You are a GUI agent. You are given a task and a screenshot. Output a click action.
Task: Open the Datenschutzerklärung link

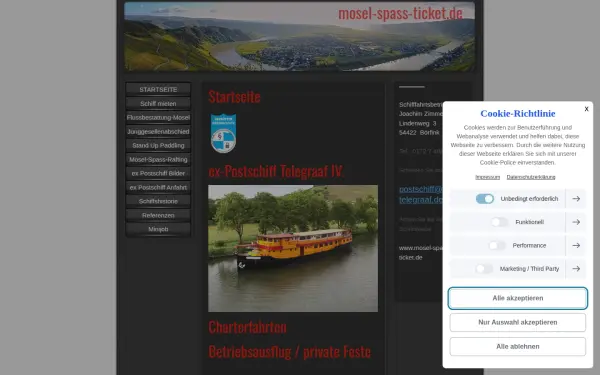pos(531,177)
